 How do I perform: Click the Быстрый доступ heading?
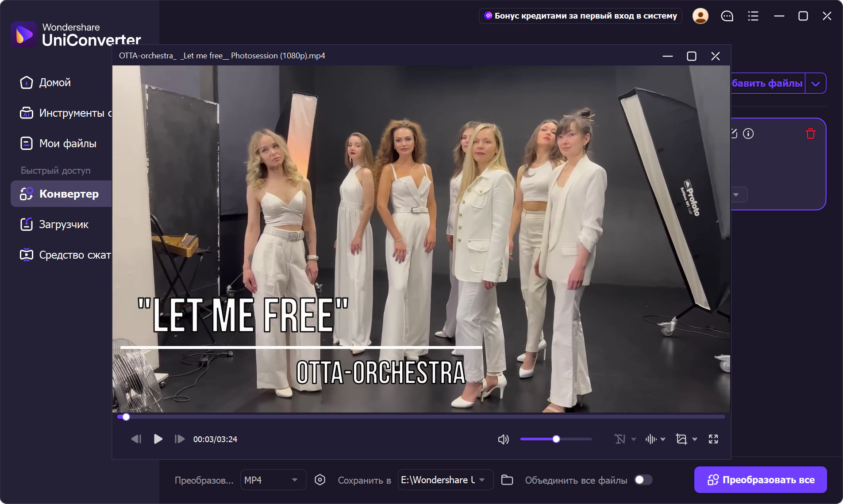point(56,171)
